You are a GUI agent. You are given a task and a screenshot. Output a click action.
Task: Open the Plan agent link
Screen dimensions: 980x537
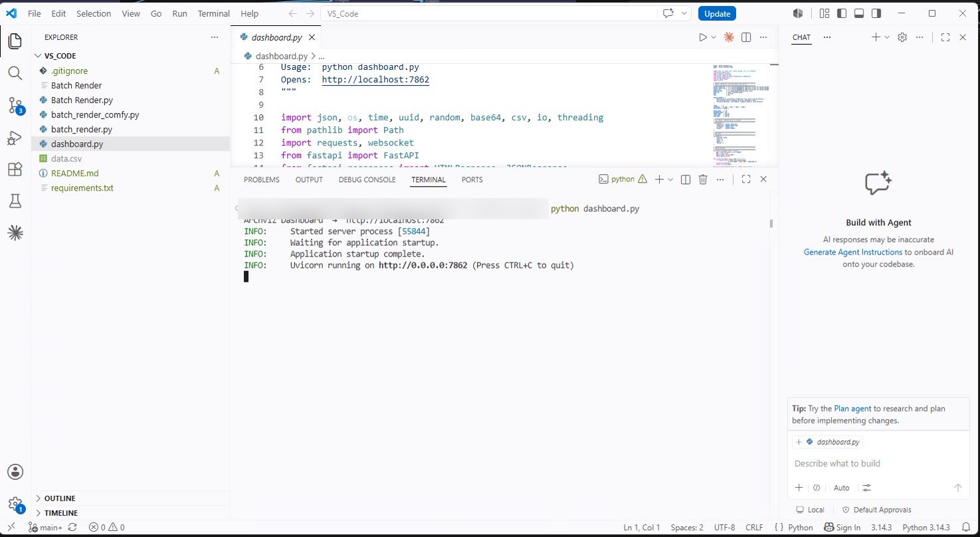[852, 409]
